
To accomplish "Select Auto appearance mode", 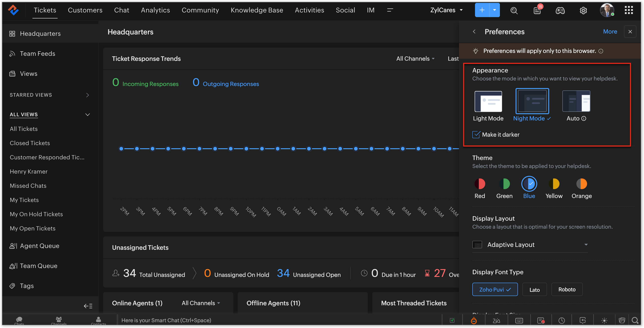I will 576,101.
